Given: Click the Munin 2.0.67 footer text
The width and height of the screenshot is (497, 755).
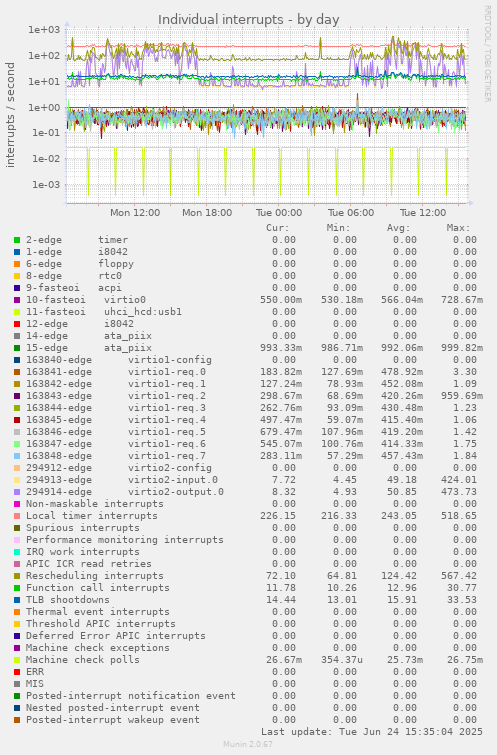Looking at the screenshot, I should [x=248, y=744].
